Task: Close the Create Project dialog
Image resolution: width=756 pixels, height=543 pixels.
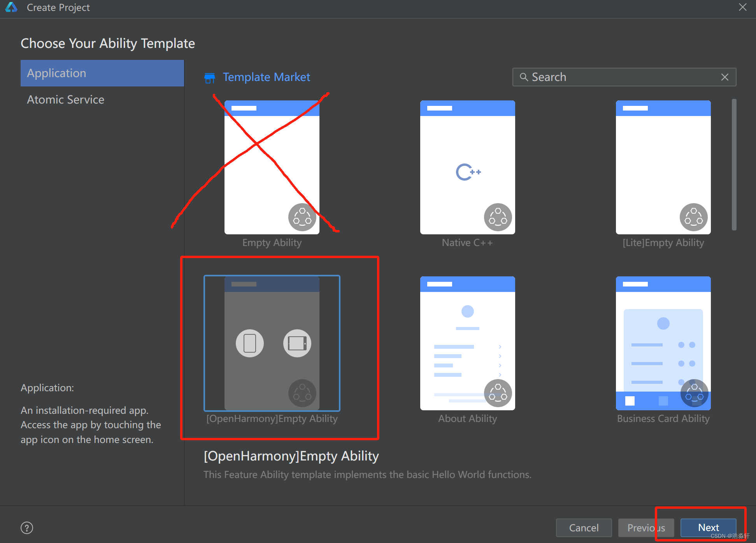Action: coord(743,7)
